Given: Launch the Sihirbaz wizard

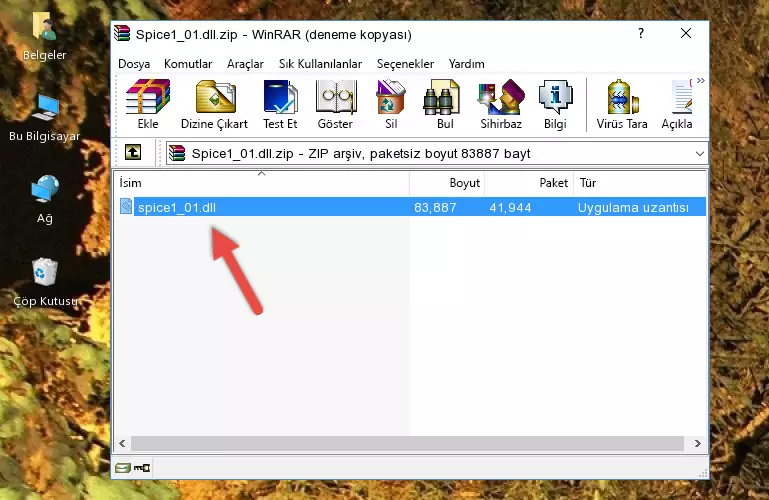Looking at the screenshot, I should pyautogui.click(x=501, y=104).
